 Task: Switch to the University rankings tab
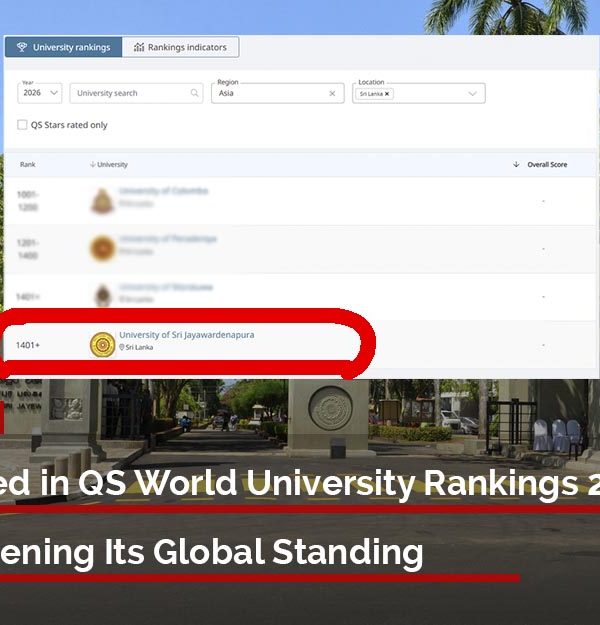[64, 47]
